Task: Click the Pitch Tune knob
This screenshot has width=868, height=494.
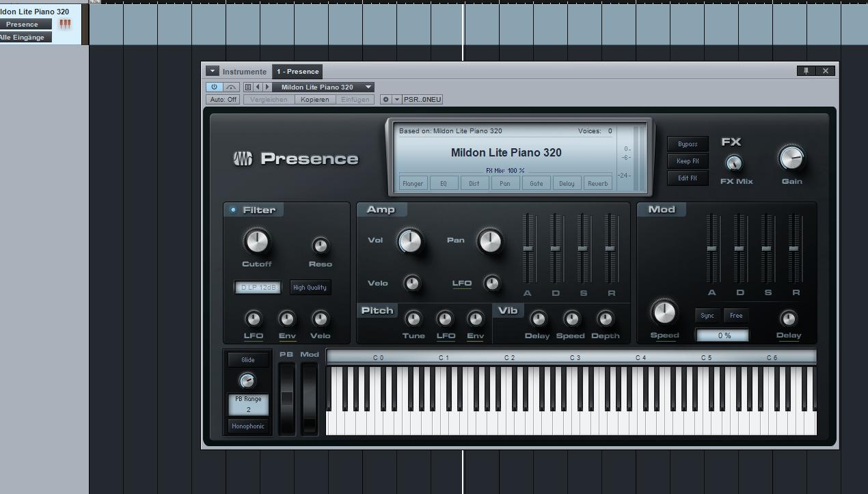Action: pos(413,319)
